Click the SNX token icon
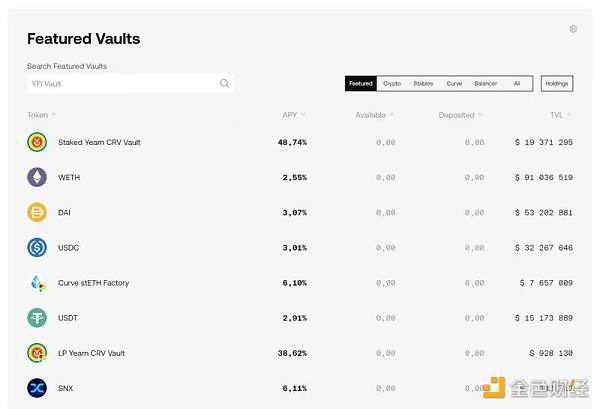The image size is (600, 409). tap(37, 388)
